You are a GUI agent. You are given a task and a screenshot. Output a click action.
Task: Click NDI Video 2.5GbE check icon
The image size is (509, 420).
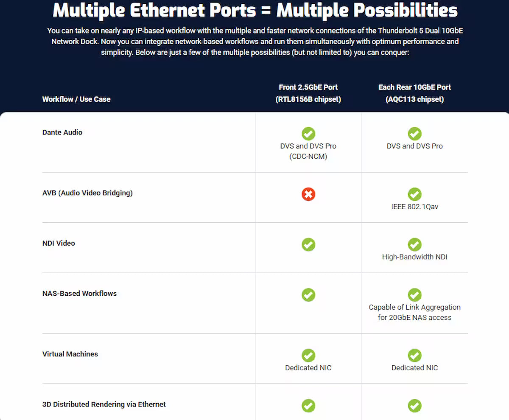click(x=308, y=244)
